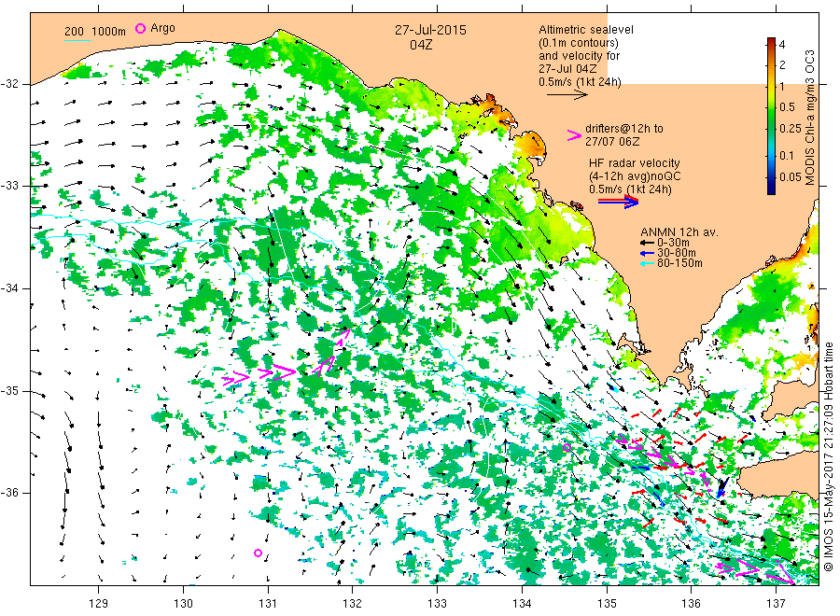Click the blue ANMN arrow near 136.3E

721,488
